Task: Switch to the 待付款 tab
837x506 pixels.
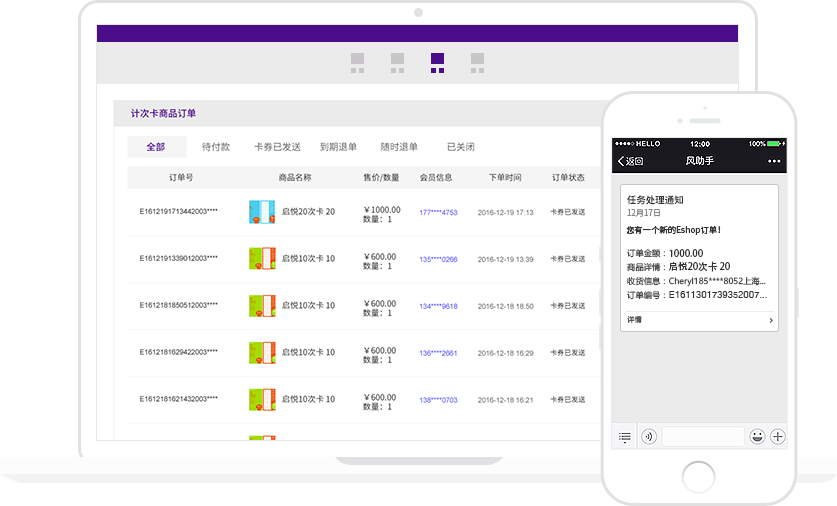Action: (x=216, y=147)
